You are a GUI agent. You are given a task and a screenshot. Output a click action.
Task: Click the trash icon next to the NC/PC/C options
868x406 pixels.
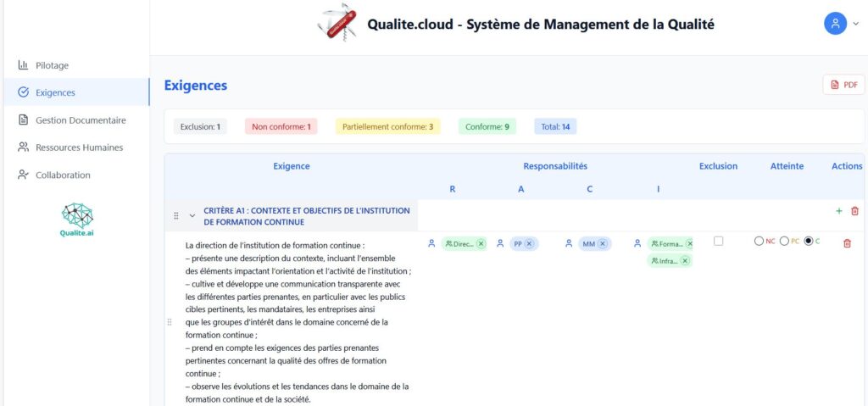click(x=847, y=244)
